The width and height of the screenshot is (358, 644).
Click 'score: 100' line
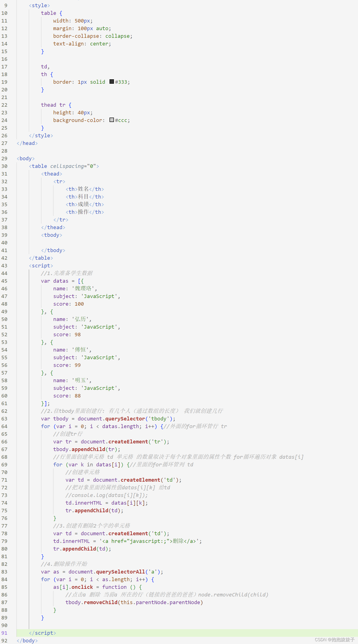pos(68,304)
